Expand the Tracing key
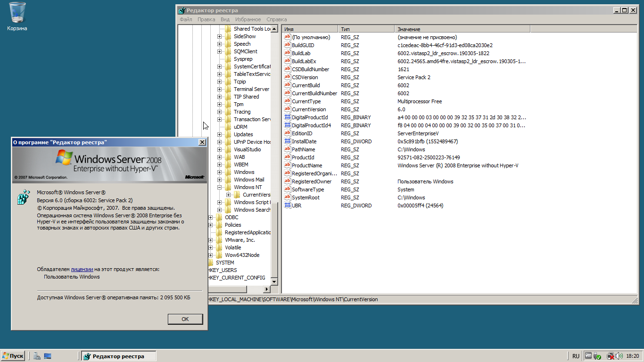644x362 pixels. click(x=219, y=112)
